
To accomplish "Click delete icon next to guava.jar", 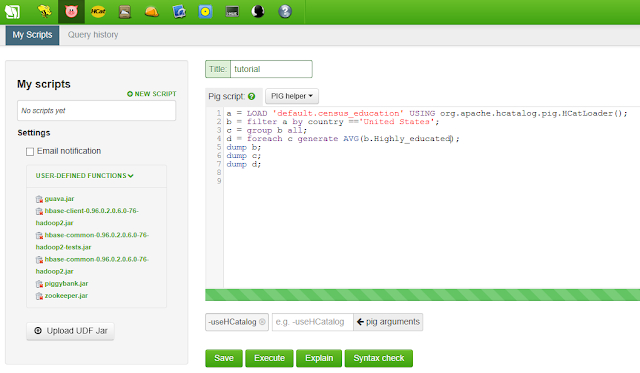I will 39,199.
